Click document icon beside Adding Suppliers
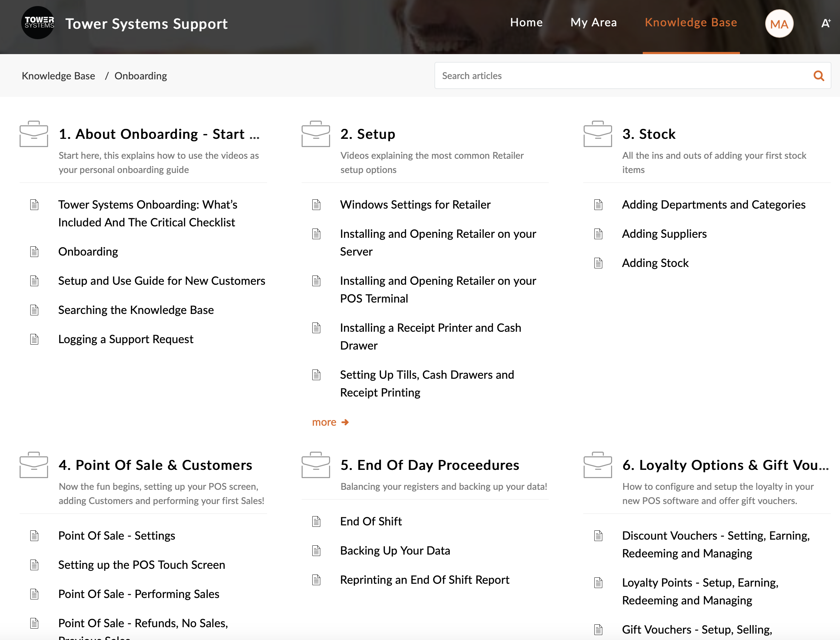840x640 pixels. pos(598,234)
